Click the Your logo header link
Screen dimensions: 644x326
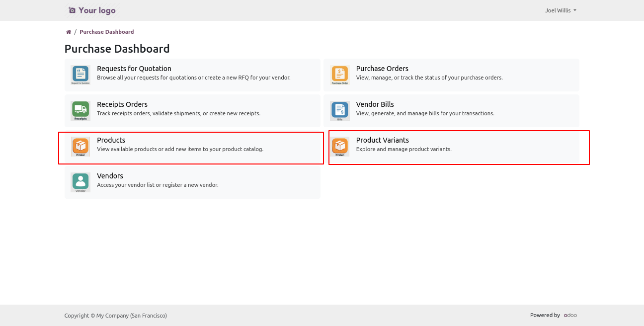92,10
